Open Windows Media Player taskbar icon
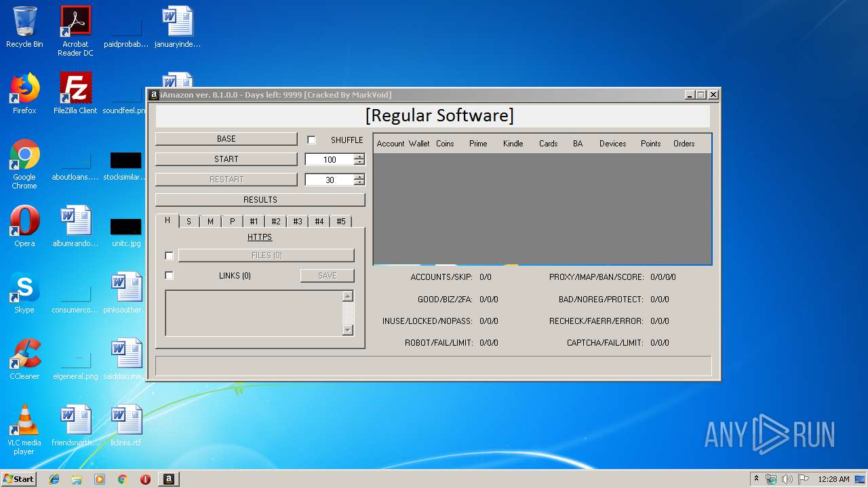Image resolution: width=868 pixels, height=488 pixels. click(100, 479)
